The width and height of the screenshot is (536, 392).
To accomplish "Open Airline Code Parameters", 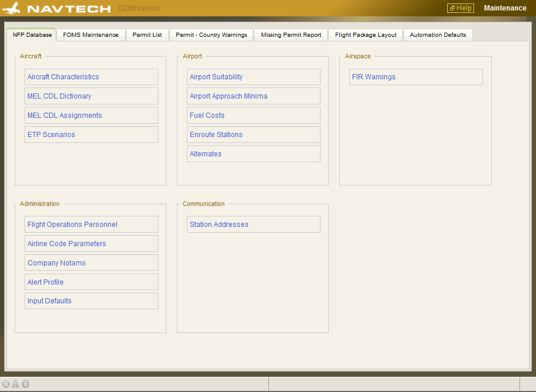I will 91,243.
